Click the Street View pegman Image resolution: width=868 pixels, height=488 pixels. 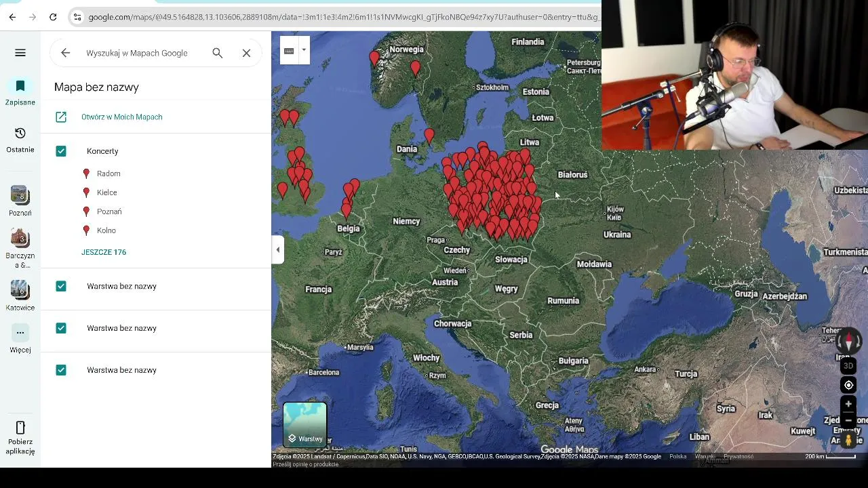tap(848, 441)
